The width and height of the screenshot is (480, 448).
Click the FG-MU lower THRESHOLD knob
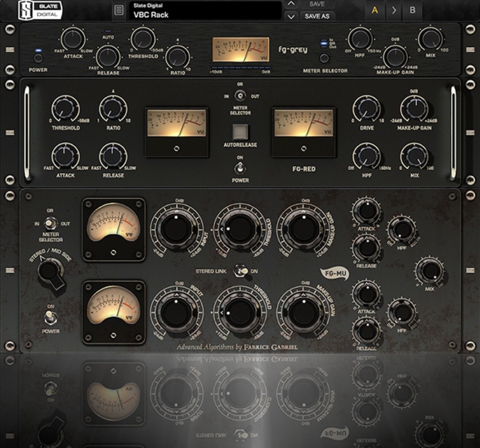point(240,313)
